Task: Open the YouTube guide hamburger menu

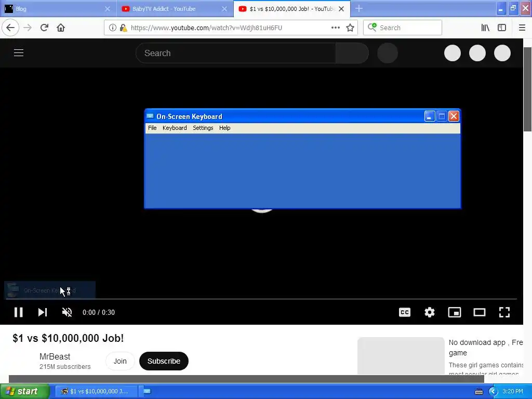Action: (x=19, y=53)
